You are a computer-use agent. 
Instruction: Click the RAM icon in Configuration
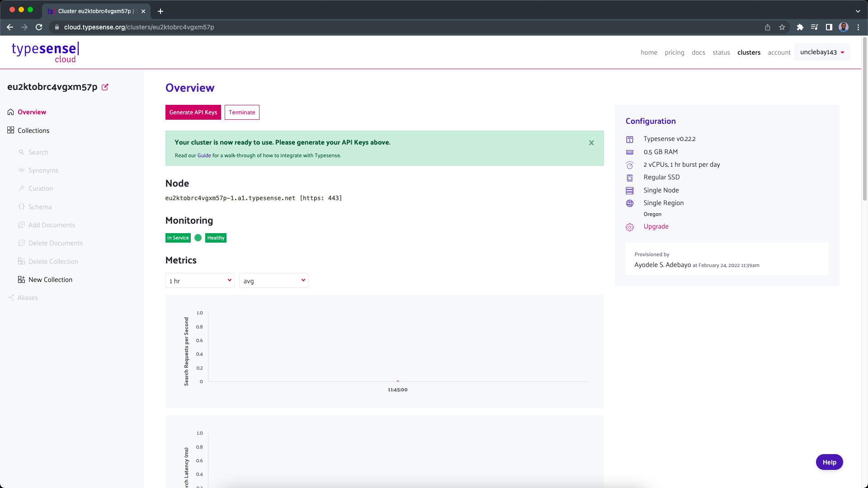630,152
